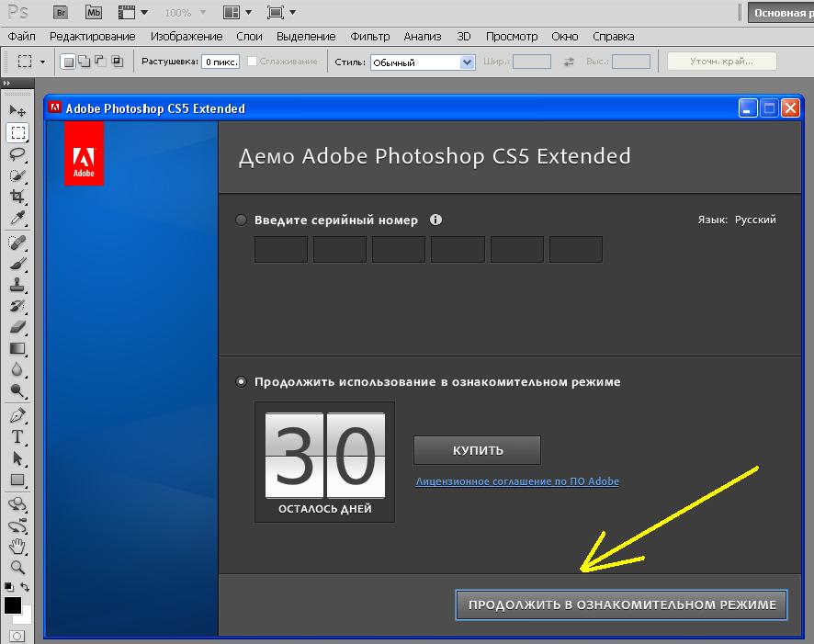Launch Mini Bridge with Mb icon
Viewport: 814px width, 644px height.
(94, 13)
